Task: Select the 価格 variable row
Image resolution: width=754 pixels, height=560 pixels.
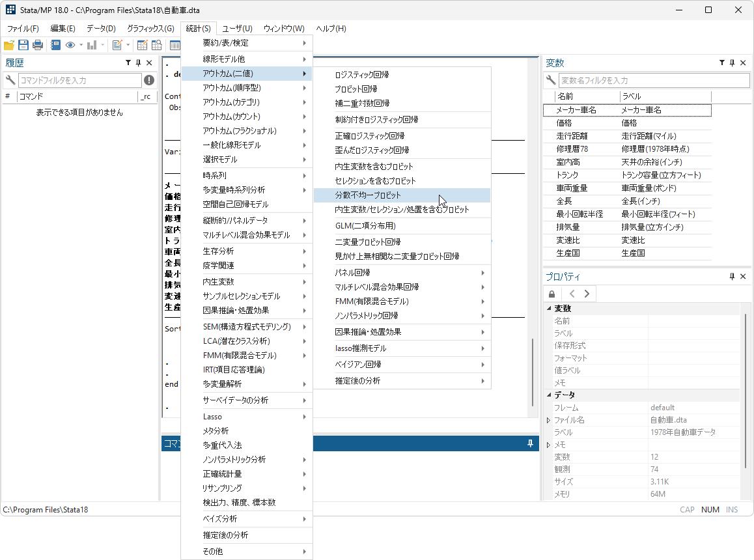Action: tap(627, 123)
